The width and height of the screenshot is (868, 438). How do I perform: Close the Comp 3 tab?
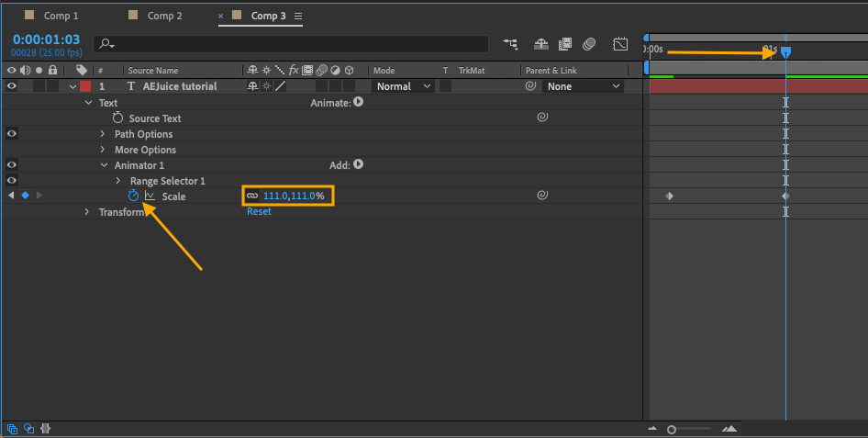point(220,16)
